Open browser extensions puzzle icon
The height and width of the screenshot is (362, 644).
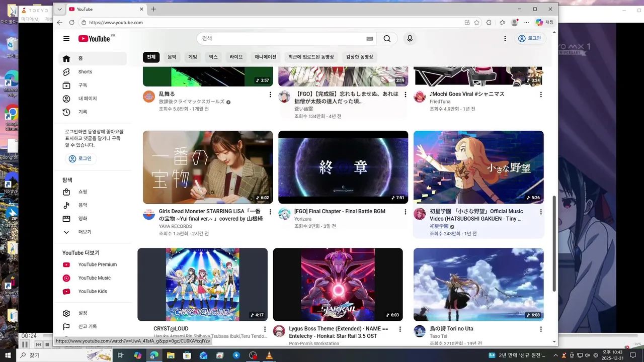pyautogui.click(x=489, y=23)
